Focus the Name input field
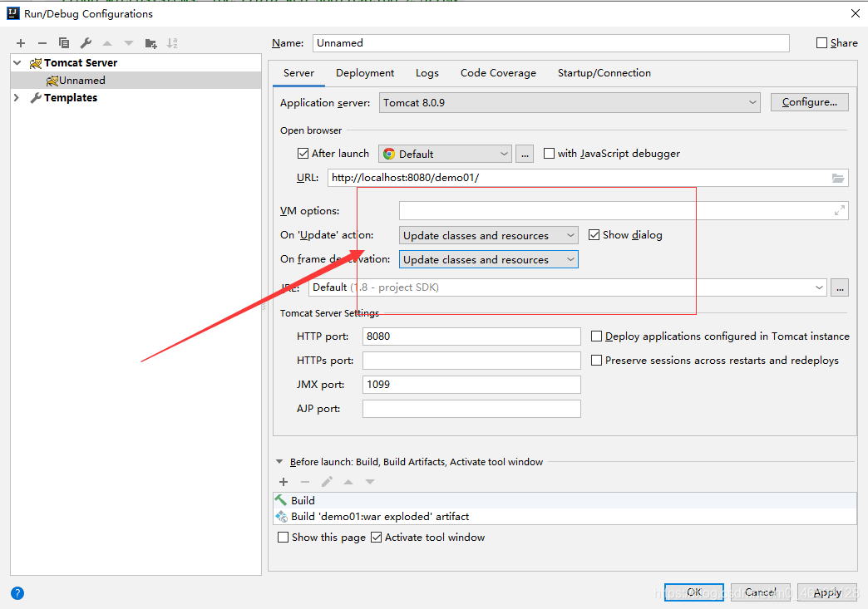 [x=550, y=43]
